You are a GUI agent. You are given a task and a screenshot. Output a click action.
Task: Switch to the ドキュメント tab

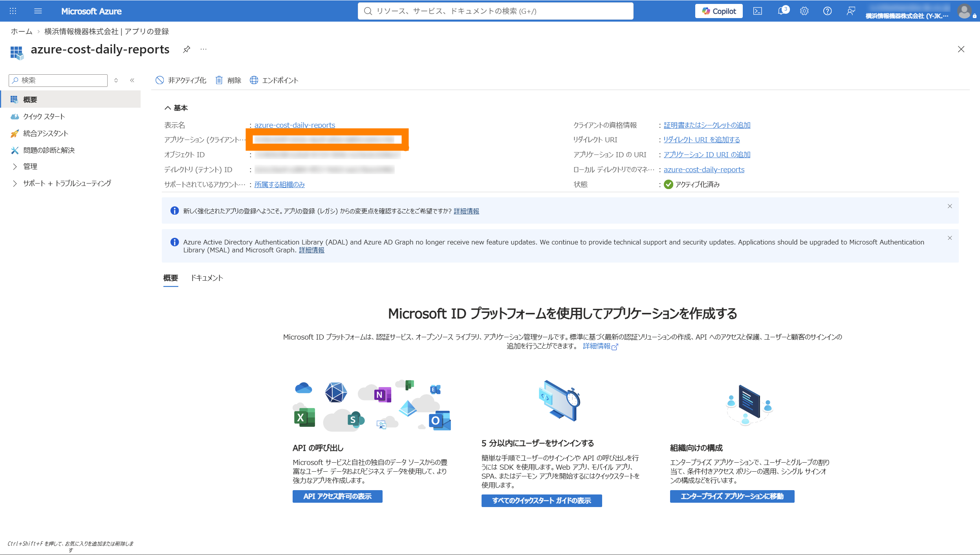point(207,278)
